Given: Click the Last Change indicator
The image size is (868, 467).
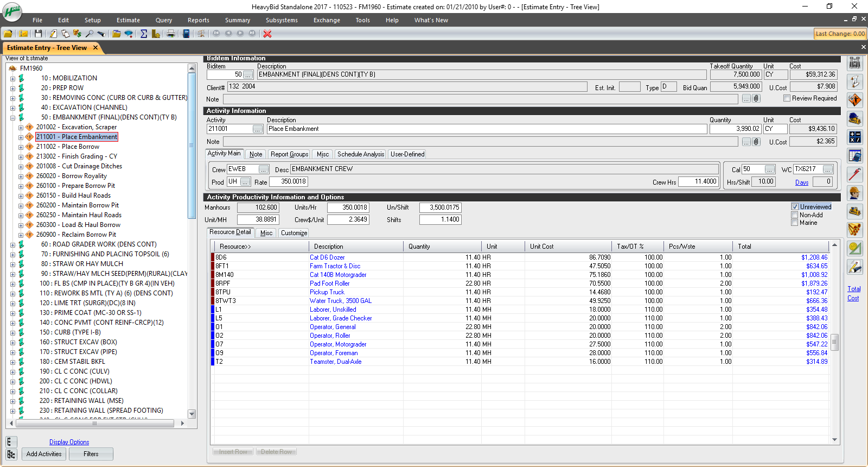Looking at the screenshot, I should click(840, 34).
